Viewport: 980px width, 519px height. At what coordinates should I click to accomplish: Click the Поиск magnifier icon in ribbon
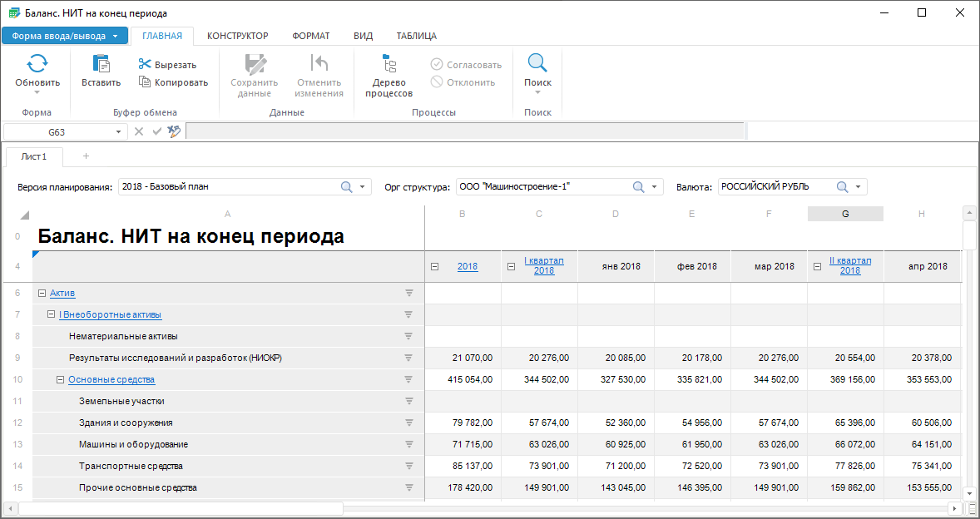537,64
